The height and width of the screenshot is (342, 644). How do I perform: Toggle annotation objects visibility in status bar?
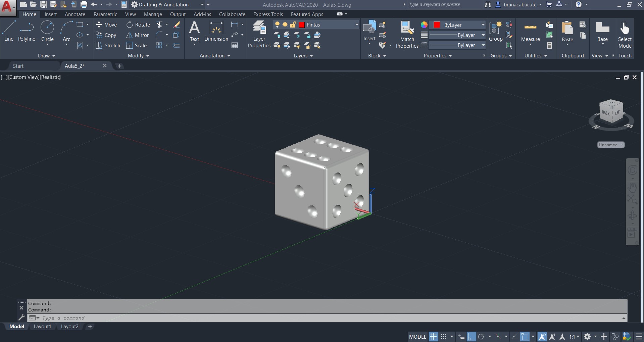tap(542, 337)
